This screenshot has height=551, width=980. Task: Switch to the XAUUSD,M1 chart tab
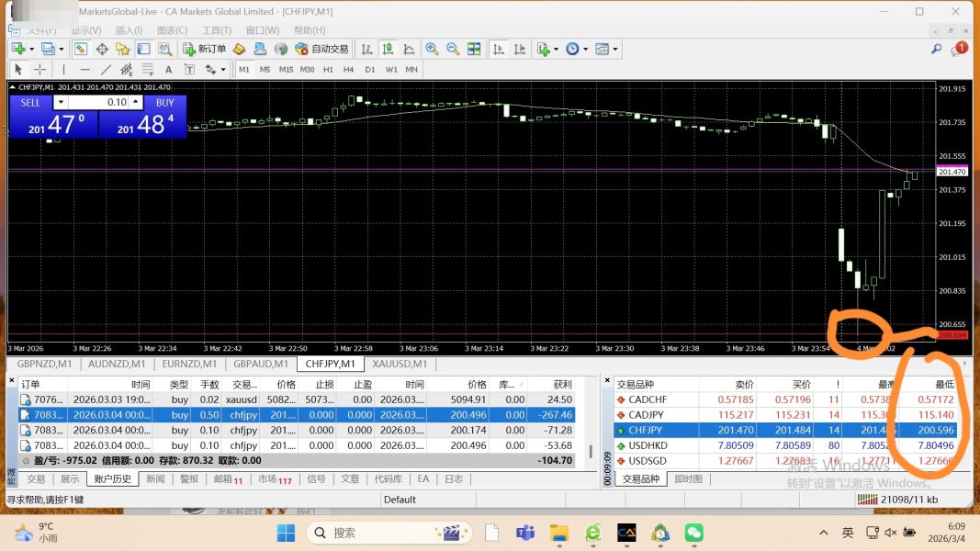pyautogui.click(x=399, y=364)
